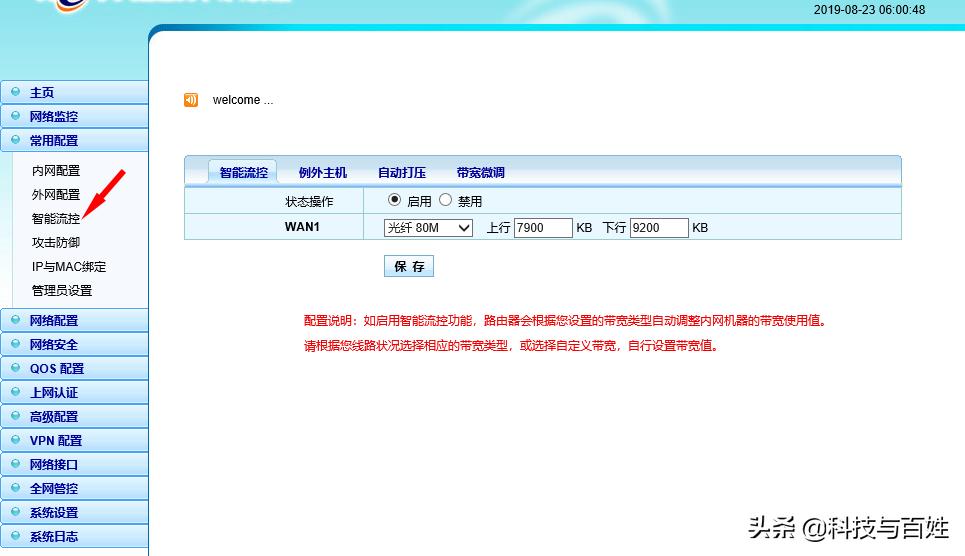Image resolution: width=965 pixels, height=556 pixels.
Task: Expand the 上网认证 menu section
Action: click(74, 392)
